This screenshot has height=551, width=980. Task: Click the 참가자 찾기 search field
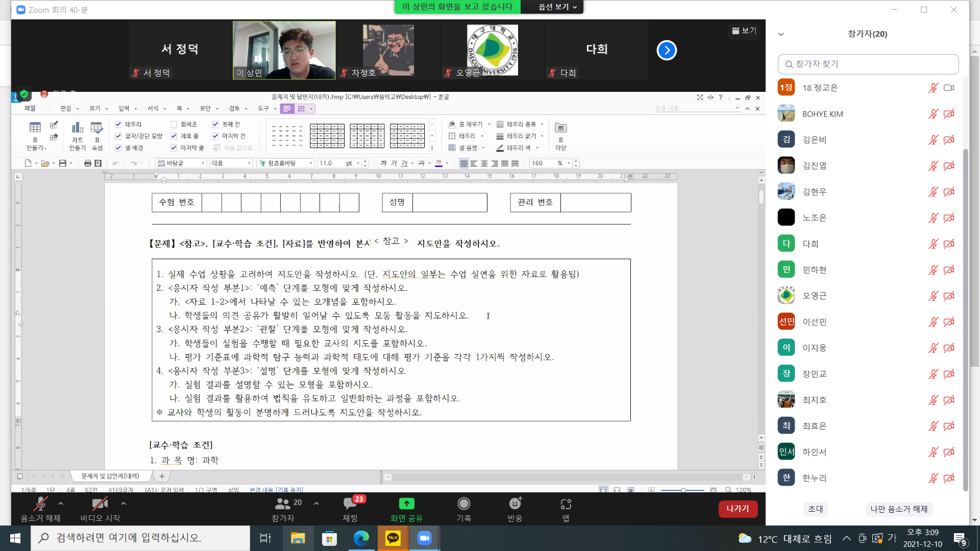pyautogui.click(x=868, y=64)
